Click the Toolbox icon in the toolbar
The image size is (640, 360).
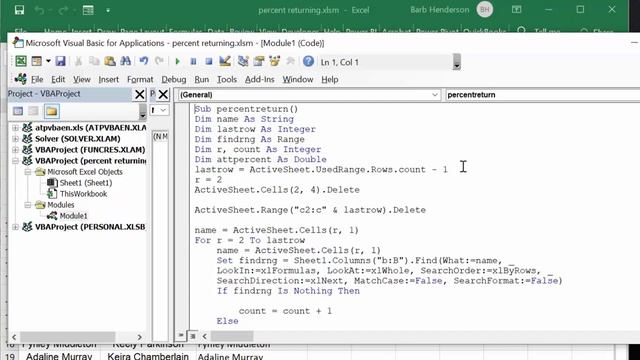click(291, 61)
